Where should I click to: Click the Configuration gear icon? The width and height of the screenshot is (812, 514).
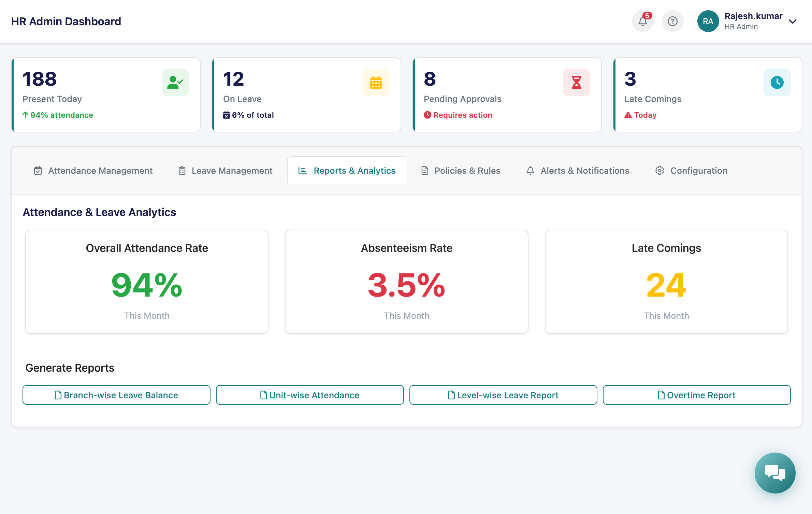tap(660, 171)
